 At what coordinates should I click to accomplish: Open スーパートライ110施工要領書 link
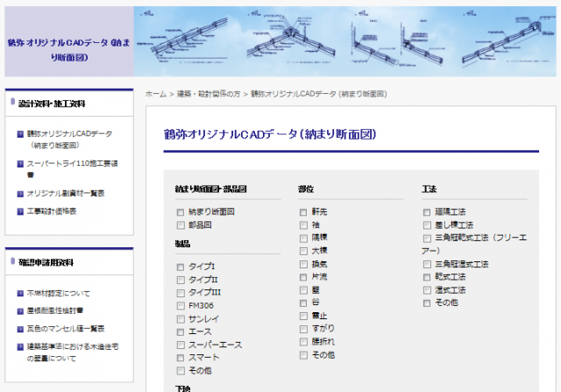pyautogui.click(x=72, y=169)
